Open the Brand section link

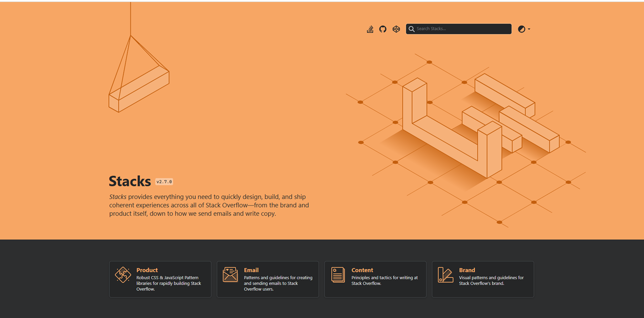pos(467,270)
